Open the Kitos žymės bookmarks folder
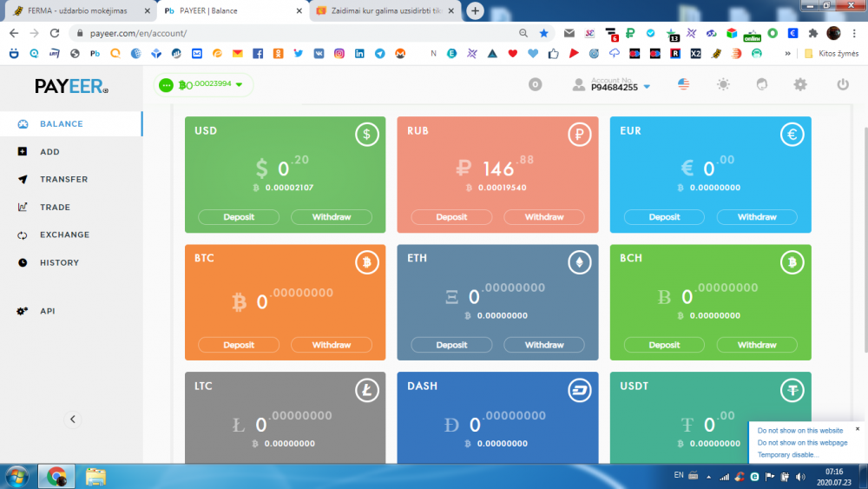 coord(832,54)
